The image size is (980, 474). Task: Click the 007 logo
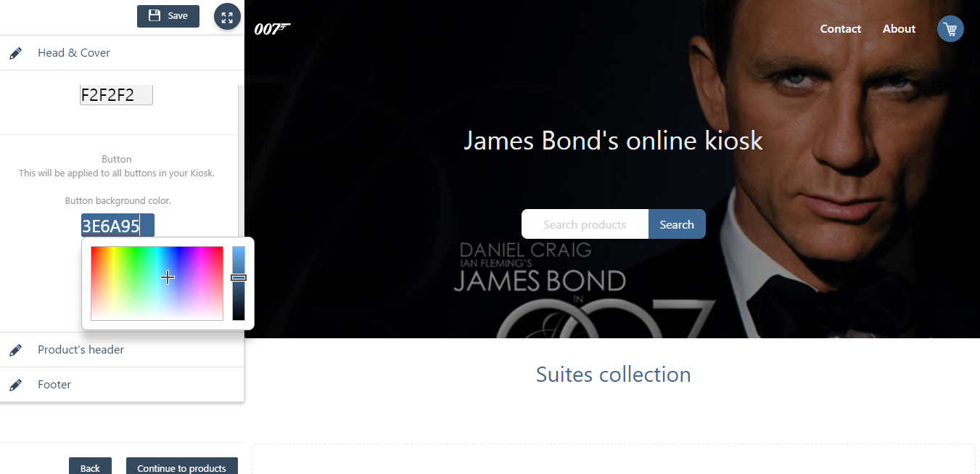click(x=272, y=29)
